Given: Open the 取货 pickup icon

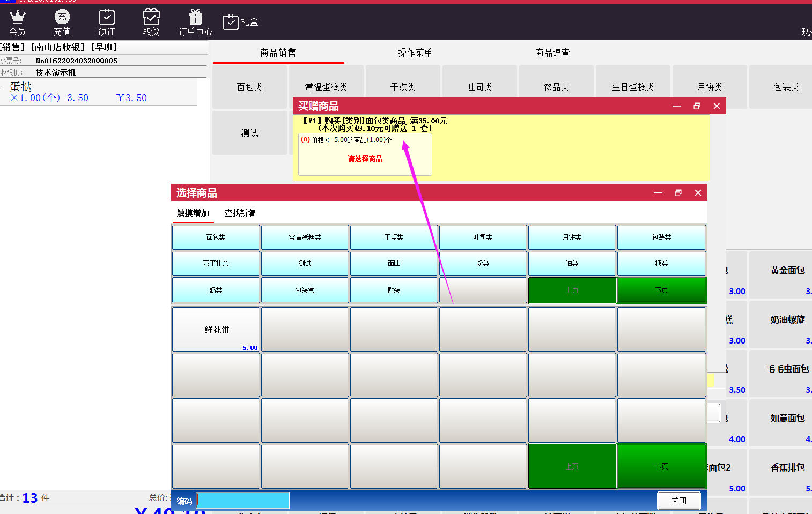Looking at the screenshot, I should coord(151,23).
